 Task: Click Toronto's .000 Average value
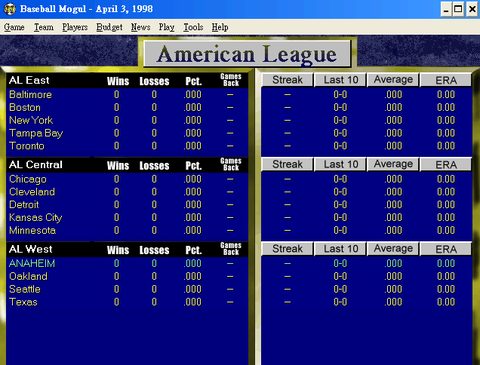point(393,146)
